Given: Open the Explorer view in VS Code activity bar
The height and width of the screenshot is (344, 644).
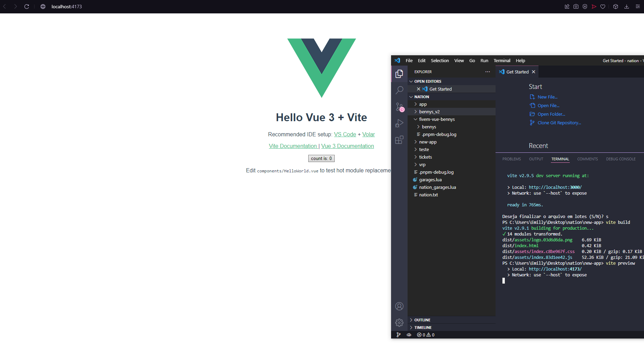Looking at the screenshot, I should click(x=399, y=74).
